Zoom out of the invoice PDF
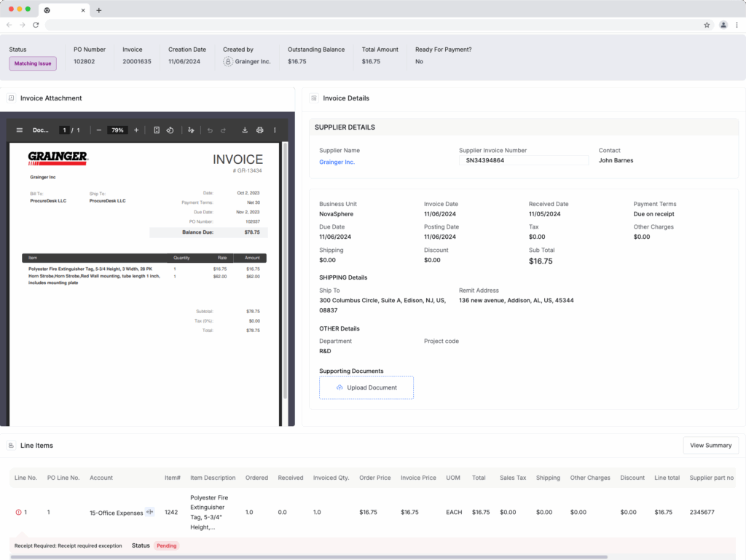The height and width of the screenshot is (560, 746). click(x=99, y=130)
